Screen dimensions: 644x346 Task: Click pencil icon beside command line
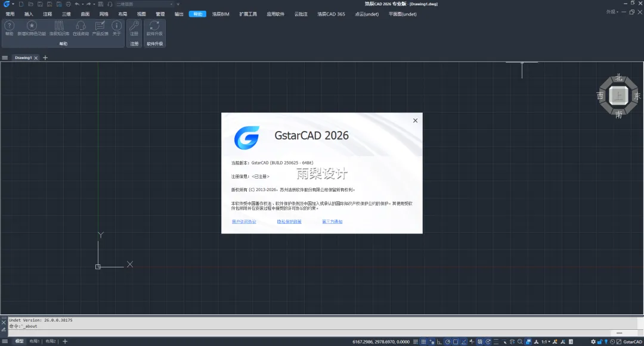(4, 329)
